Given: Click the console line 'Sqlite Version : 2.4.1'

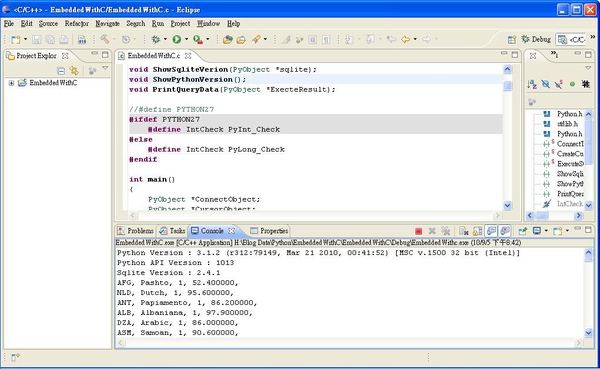Looking at the screenshot, I should (168, 273).
